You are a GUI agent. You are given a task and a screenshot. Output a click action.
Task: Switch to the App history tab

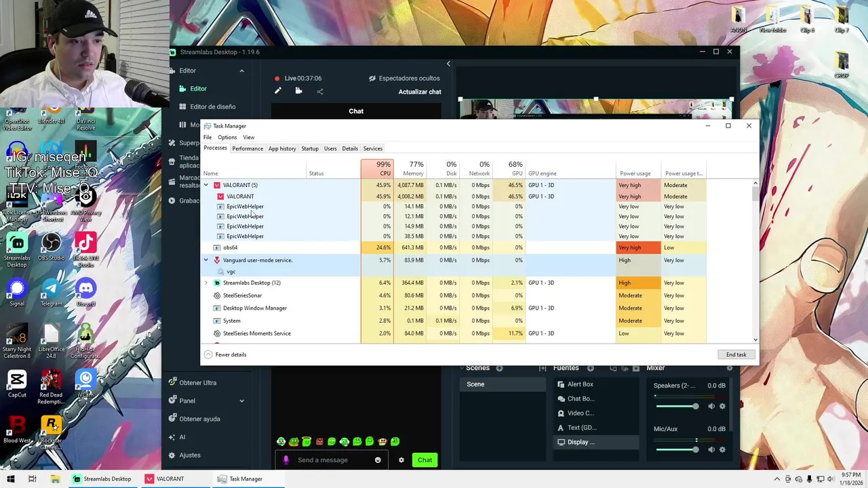coord(282,148)
